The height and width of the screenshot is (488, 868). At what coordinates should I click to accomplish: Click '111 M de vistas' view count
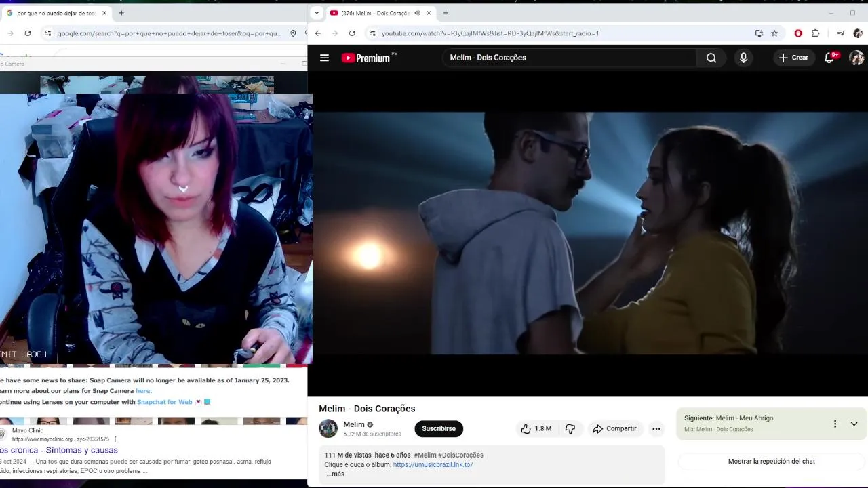point(348,455)
